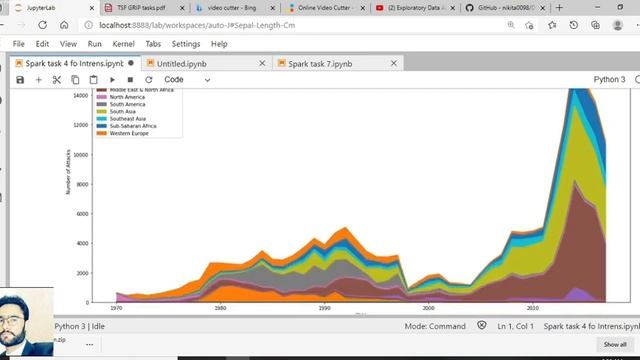Save the notebook with the disk icon
The image size is (640, 360).
[20, 80]
